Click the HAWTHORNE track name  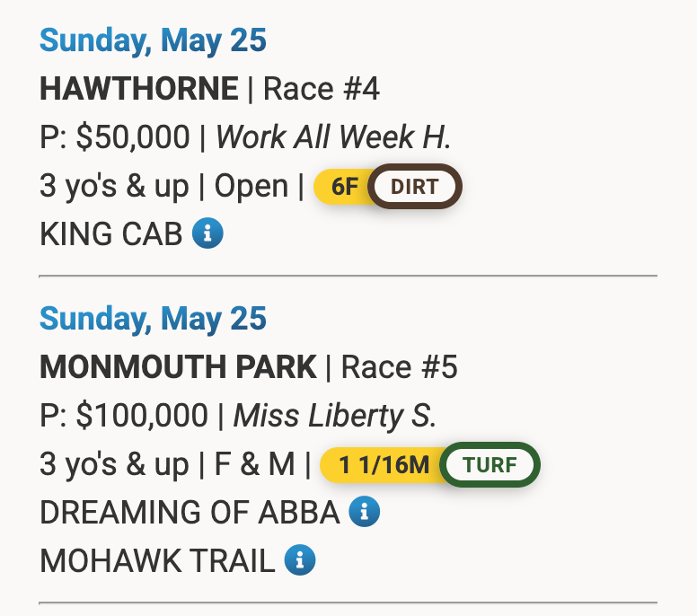pyautogui.click(x=139, y=89)
